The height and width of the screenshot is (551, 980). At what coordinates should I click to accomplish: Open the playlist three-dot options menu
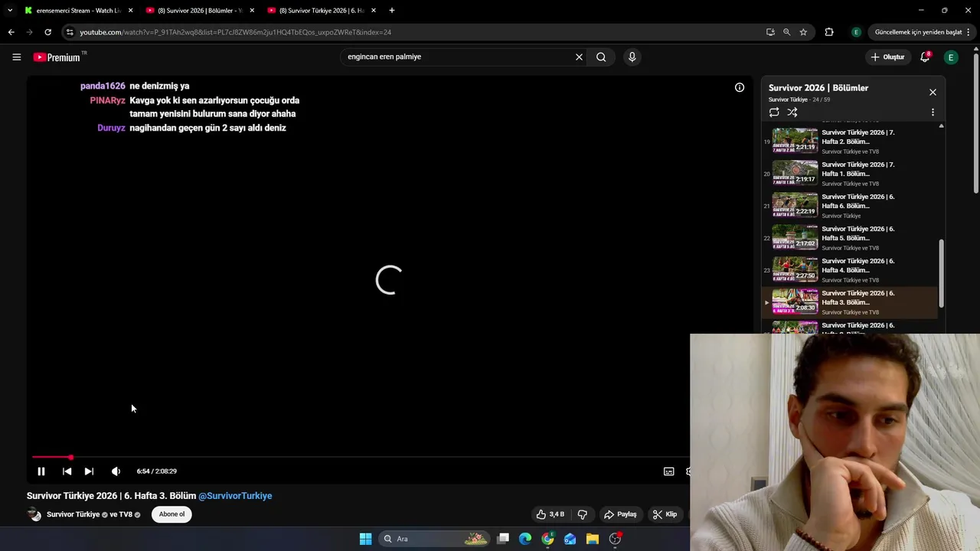933,112
